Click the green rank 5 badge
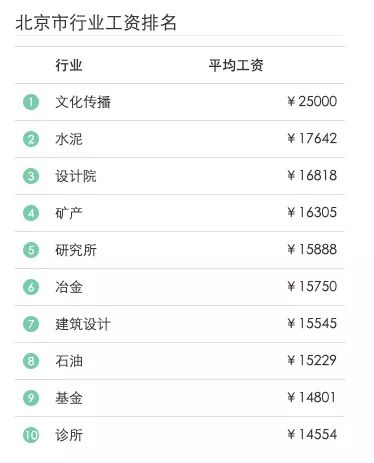This screenshot has height=463, width=374. pyautogui.click(x=31, y=250)
